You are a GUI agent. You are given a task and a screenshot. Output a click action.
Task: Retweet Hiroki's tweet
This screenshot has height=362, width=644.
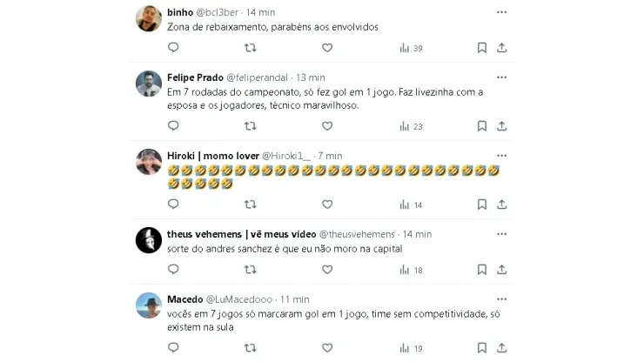250,204
